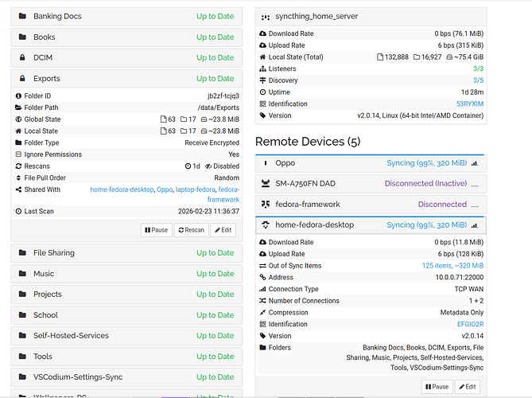Open the 53RYXIM identification link

(469, 104)
